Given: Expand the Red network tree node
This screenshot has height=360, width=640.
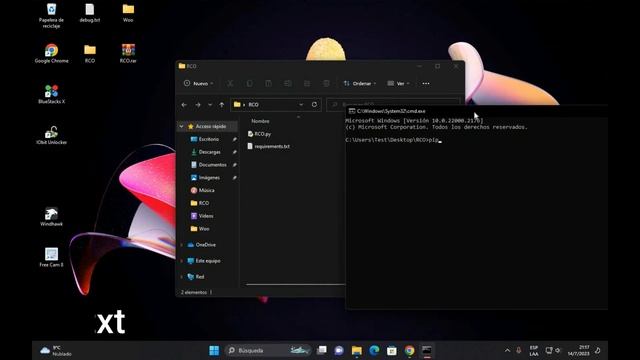Looking at the screenshot, I should click(182, 277).
